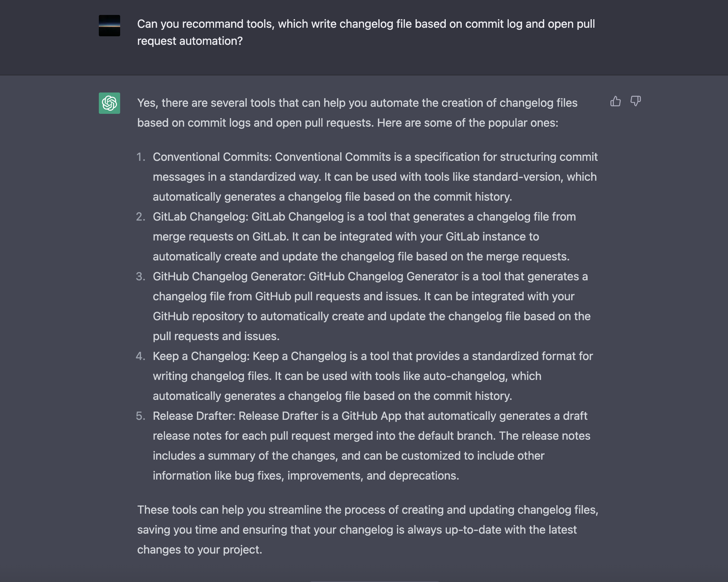Click the green ChatGPT logo avatar
Viewport: 728px width, 582px height.
coord(109,103)
